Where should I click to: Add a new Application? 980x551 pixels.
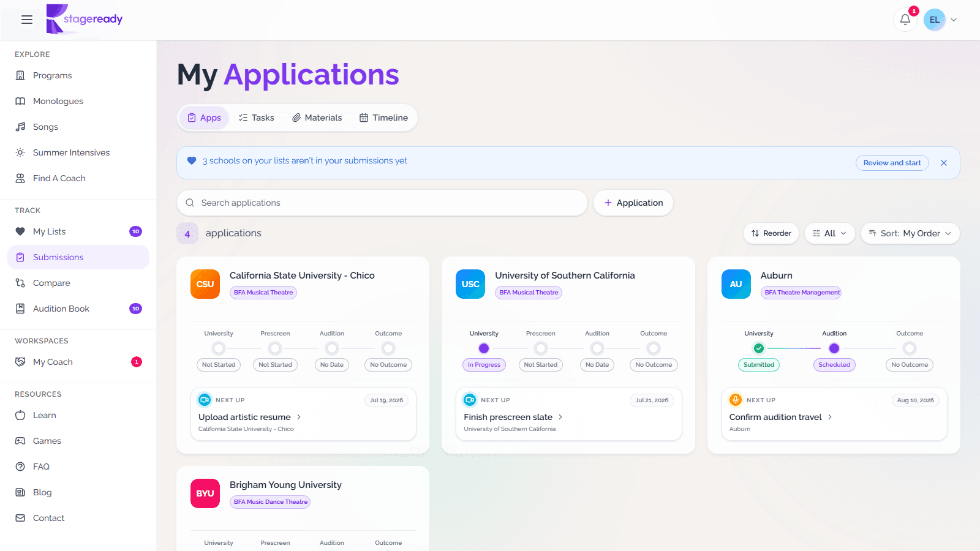point(633,203)
